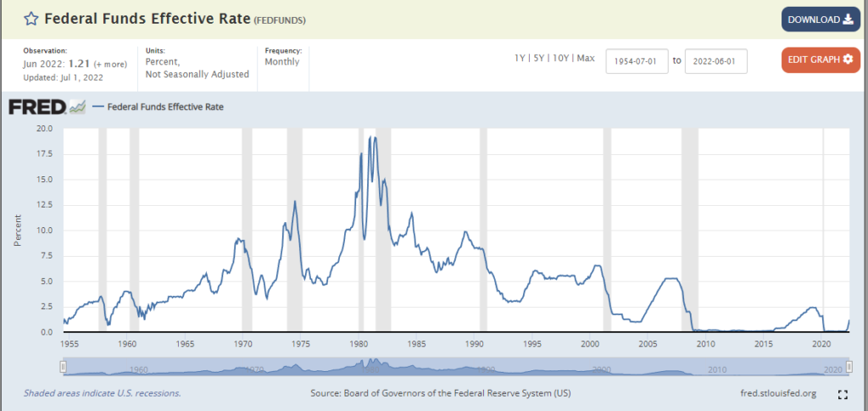
Task: Click the right range slider handle
Action: click(x=850, y=366)
